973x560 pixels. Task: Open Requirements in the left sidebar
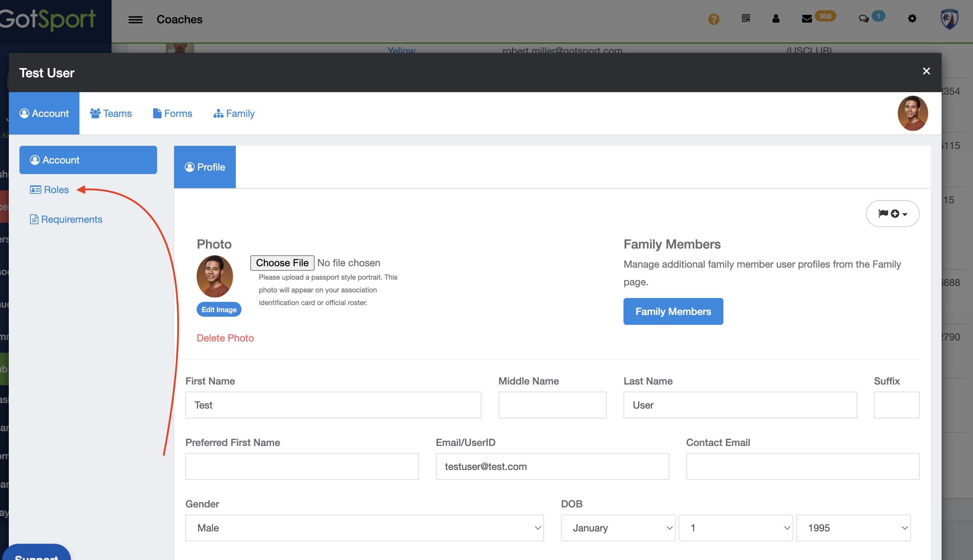(x=66, y=219)
